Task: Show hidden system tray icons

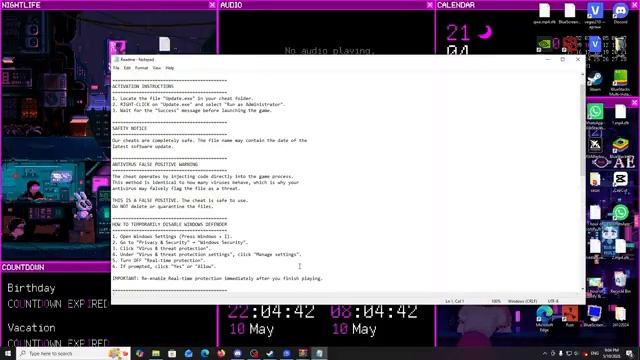Action: click(545, 353)
